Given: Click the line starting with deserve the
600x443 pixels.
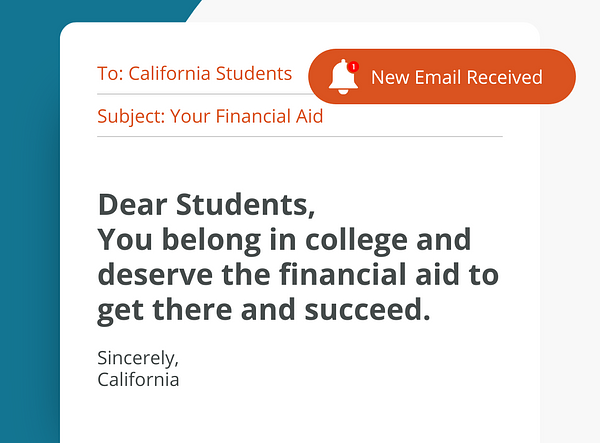Looking at the screenshot, I should (298, 274).
